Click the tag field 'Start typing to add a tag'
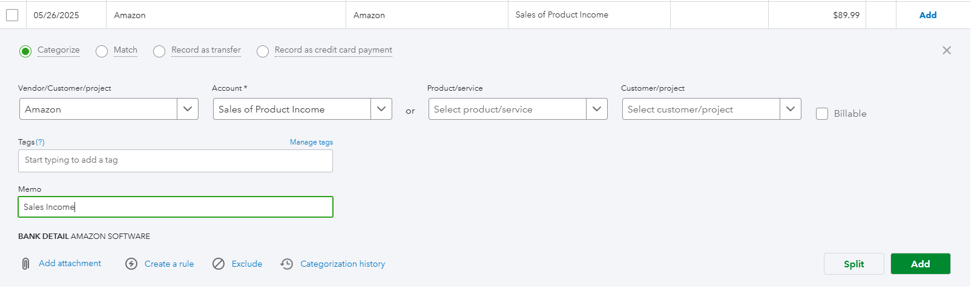The image size is (980, 300). [176, 161]
